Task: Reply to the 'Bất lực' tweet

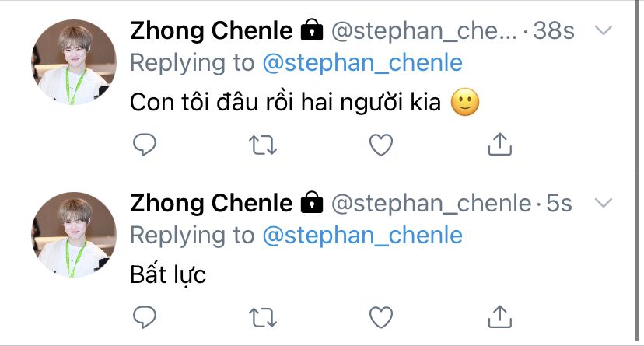Action: coord(145,316)
